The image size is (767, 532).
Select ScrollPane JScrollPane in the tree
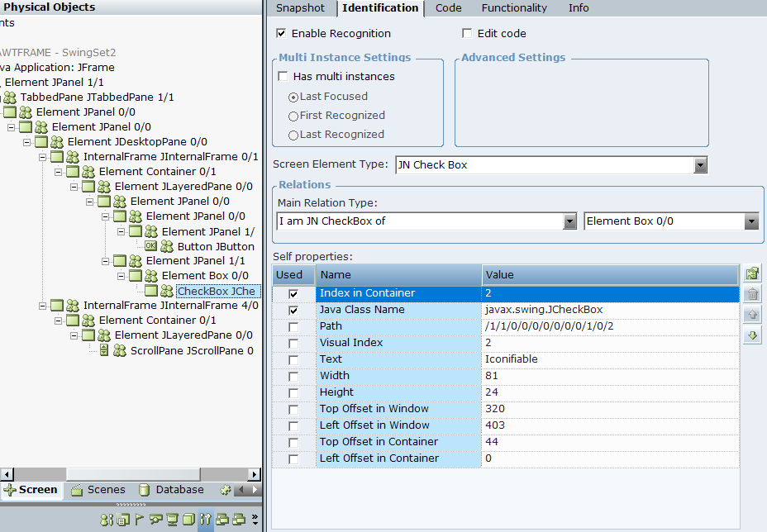pyautogui.click(x=191, y=350)
